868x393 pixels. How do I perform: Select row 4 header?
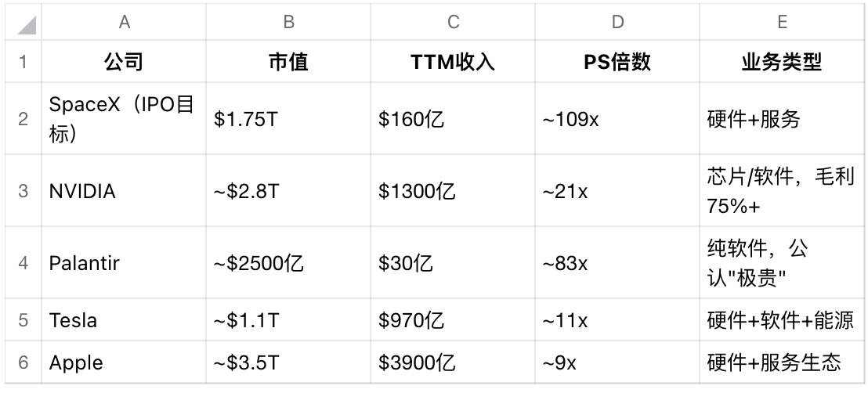click(24, 263)
